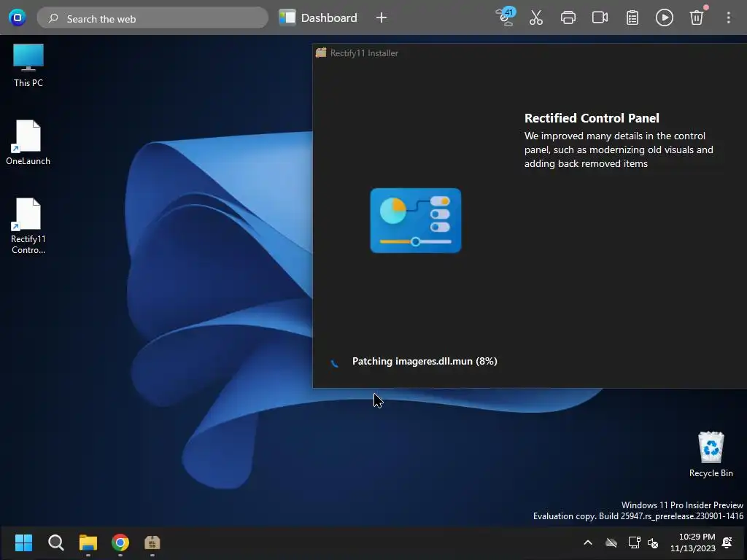Click the play button icon in toolbar

664,17
